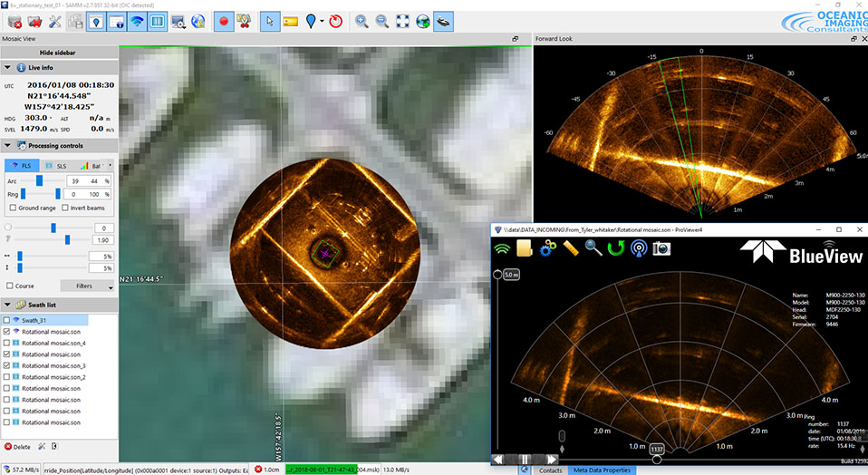Toggle the blue sonar-wave toolbar icon

pyautogui.click(x=138, y=22)
